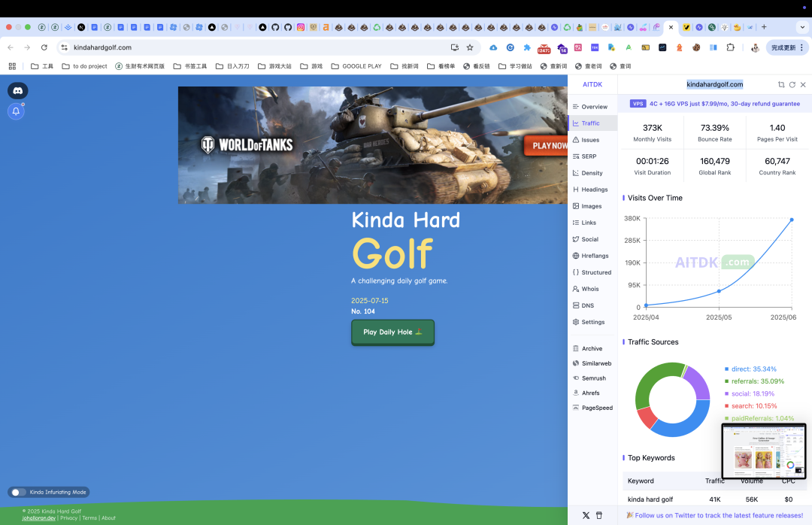This screenshot has height=525, width=812.
Task: Click the 完成更新 update button
Action: coord(787,47)
